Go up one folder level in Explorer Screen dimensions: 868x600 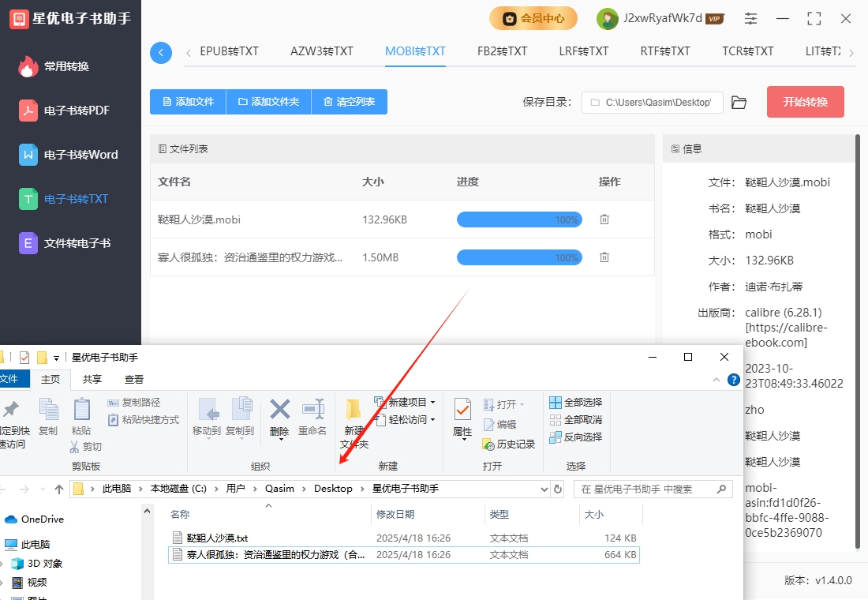pyautogui.click(x=59, y=489)
